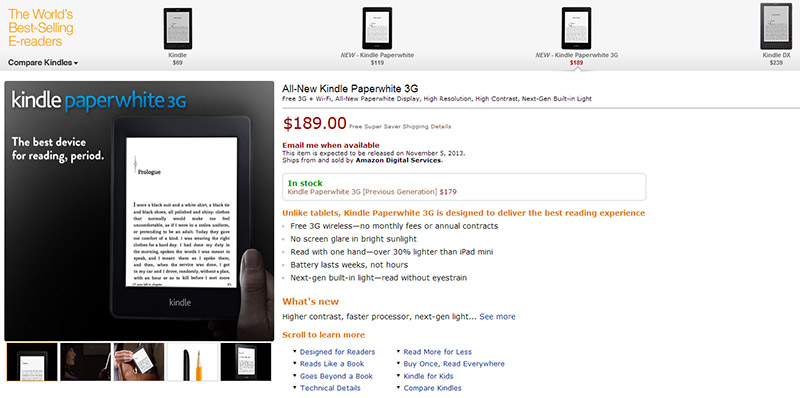
Task: Click the first thumbnail showing Kindle front
Action: pyautogui.click(x=32, y=362)
